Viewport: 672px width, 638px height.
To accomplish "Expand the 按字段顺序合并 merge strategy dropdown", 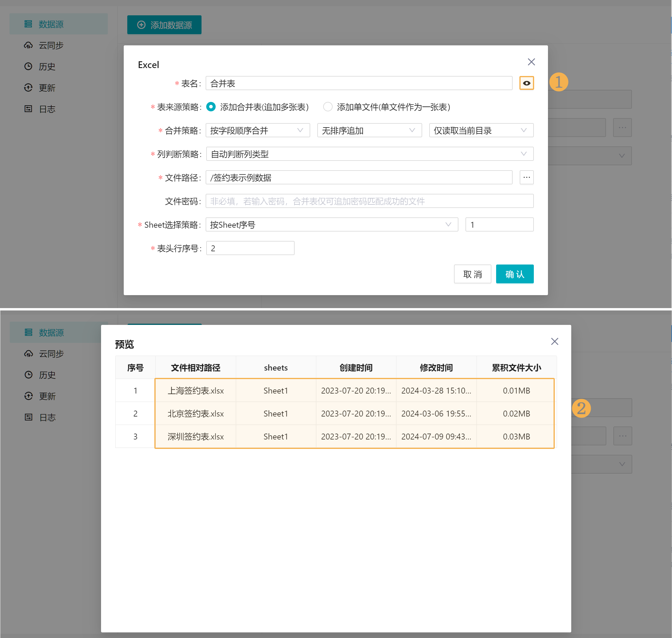I will coord(257,130).
